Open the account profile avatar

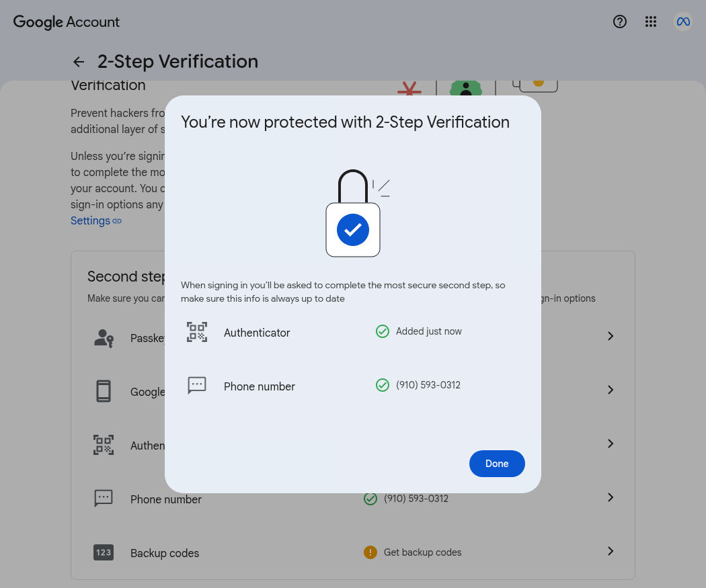pos(683,22)
